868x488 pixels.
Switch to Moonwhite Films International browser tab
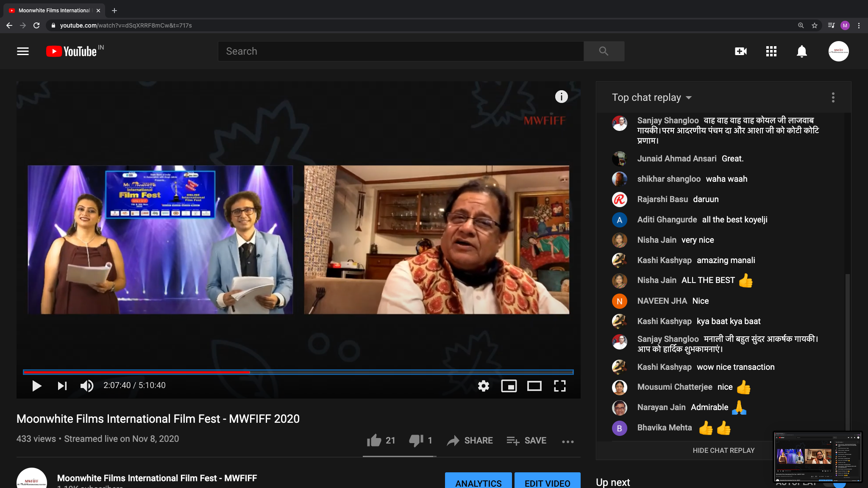click(x=54, y=11)
